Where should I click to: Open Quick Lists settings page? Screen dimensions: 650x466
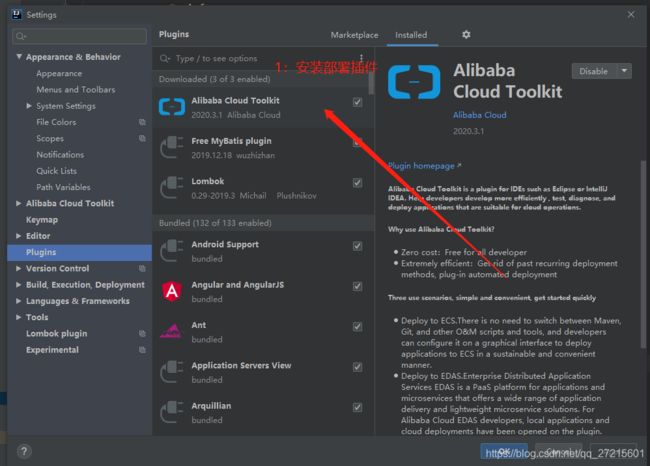tap(56, 171)
